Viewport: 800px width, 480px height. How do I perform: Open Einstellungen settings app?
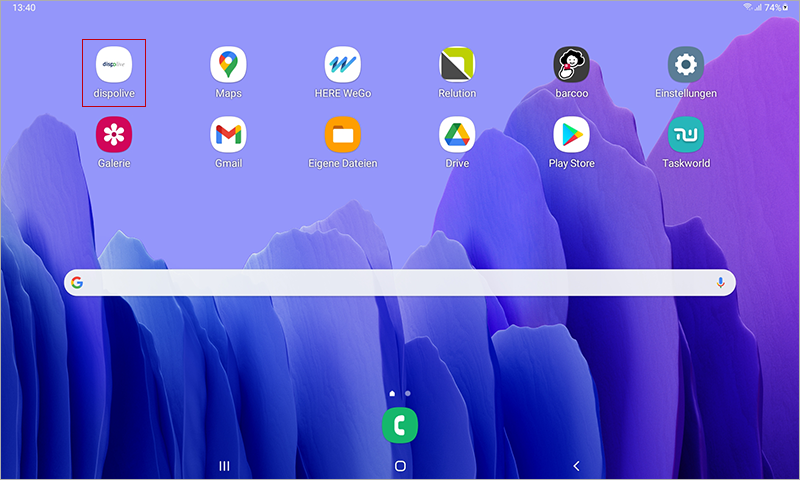click(x=686, y=65)
